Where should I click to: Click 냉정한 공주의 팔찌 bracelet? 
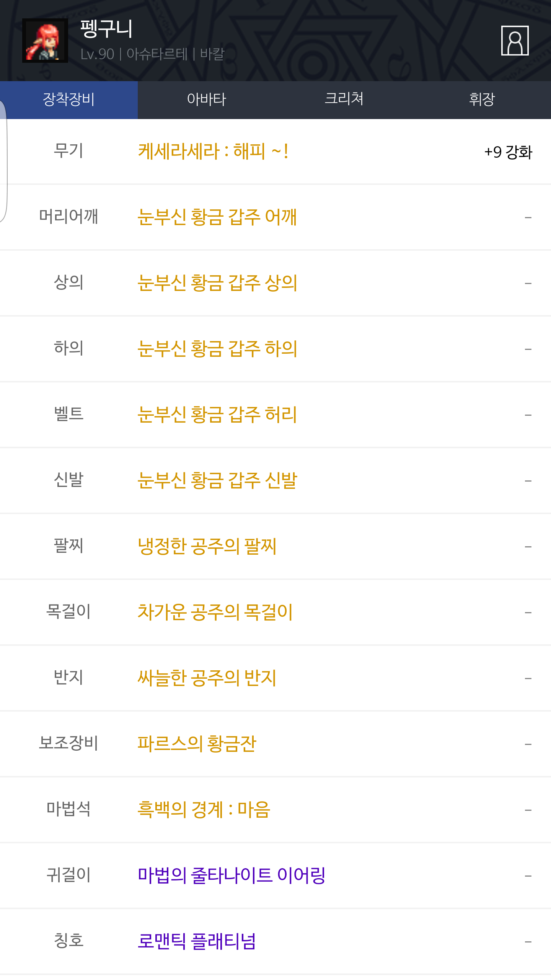tap(207, 546)
